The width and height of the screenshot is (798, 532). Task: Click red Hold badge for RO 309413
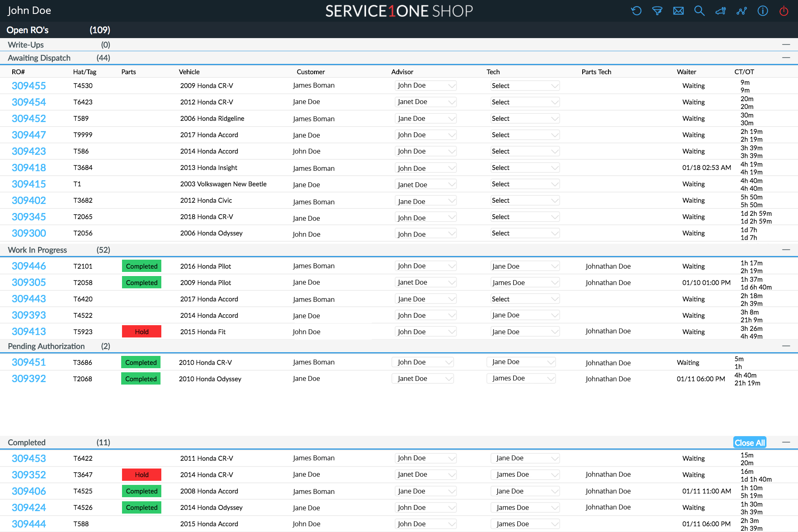click(x=142, y=332)
